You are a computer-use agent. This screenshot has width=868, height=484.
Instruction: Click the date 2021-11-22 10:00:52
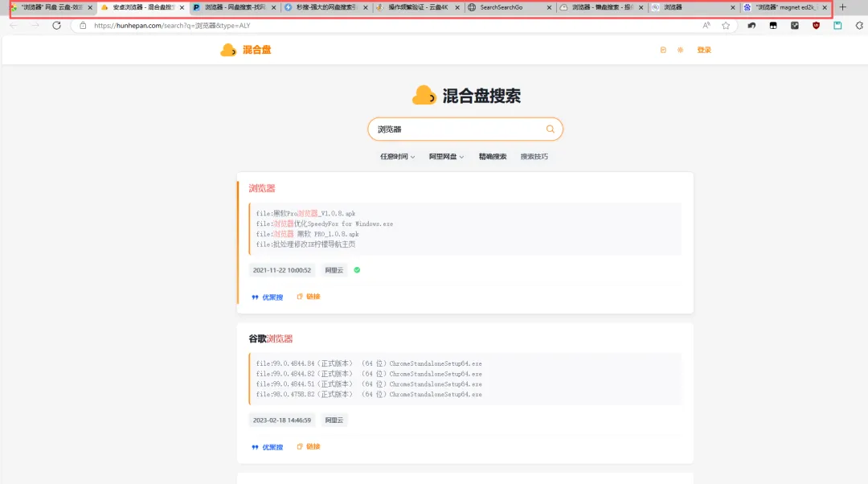282,270
